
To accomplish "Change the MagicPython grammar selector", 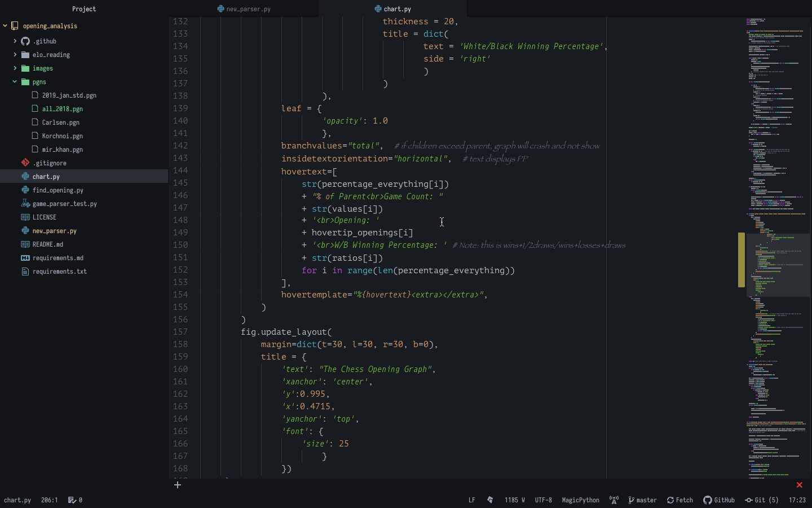I will 580,500.
